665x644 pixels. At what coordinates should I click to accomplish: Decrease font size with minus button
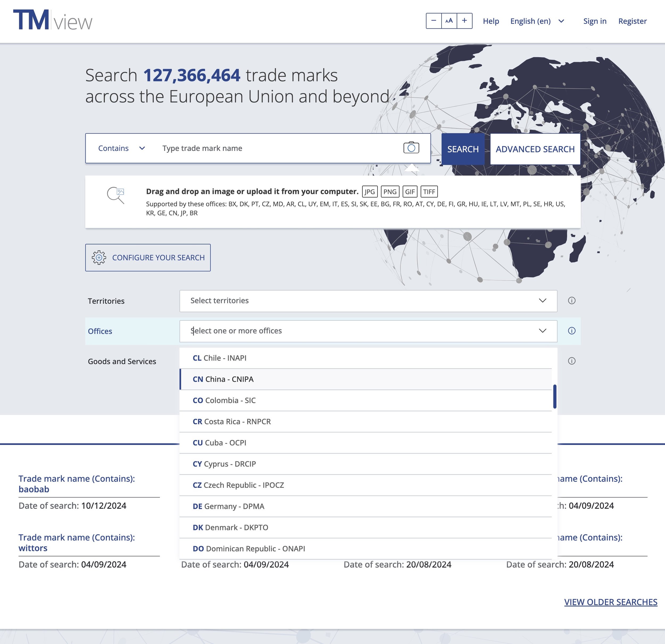tap(434, 21)
